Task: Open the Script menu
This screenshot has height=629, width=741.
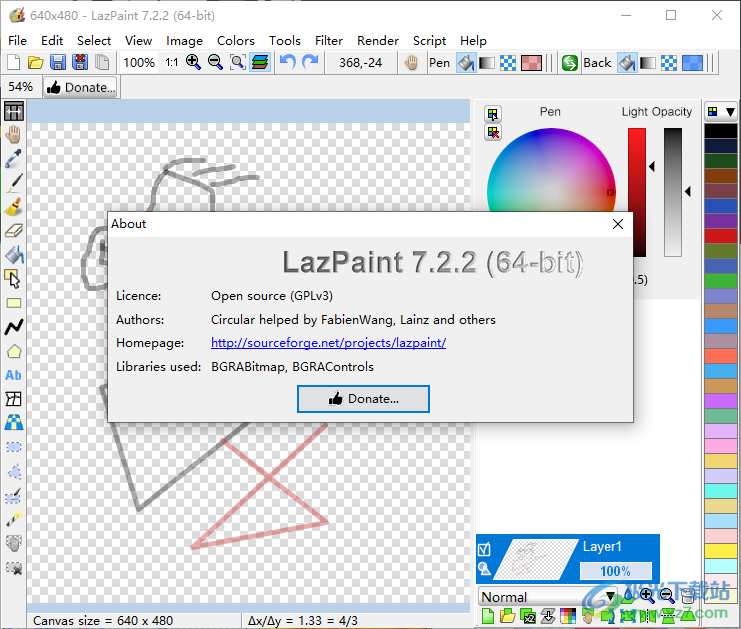Action: (x=429, y=41)
